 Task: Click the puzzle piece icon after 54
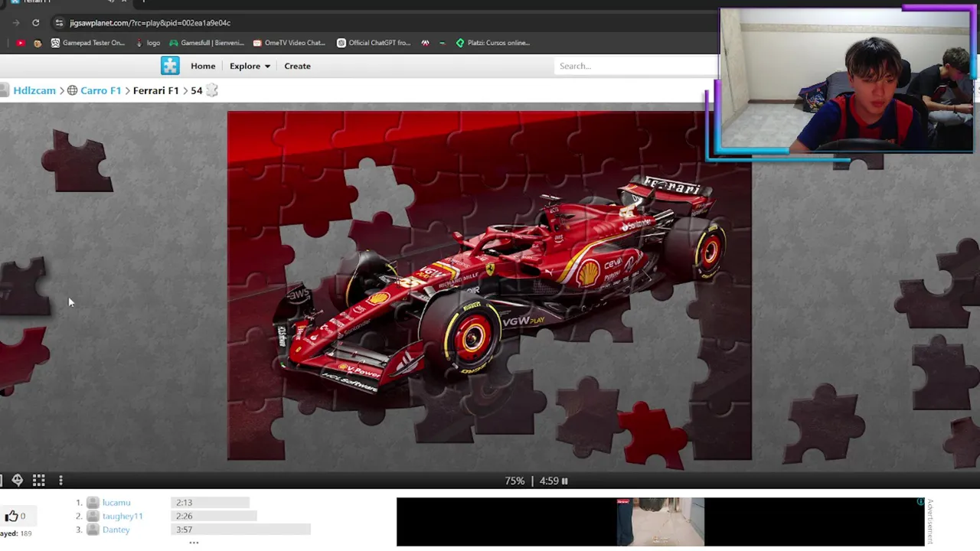tap(212, 90)
